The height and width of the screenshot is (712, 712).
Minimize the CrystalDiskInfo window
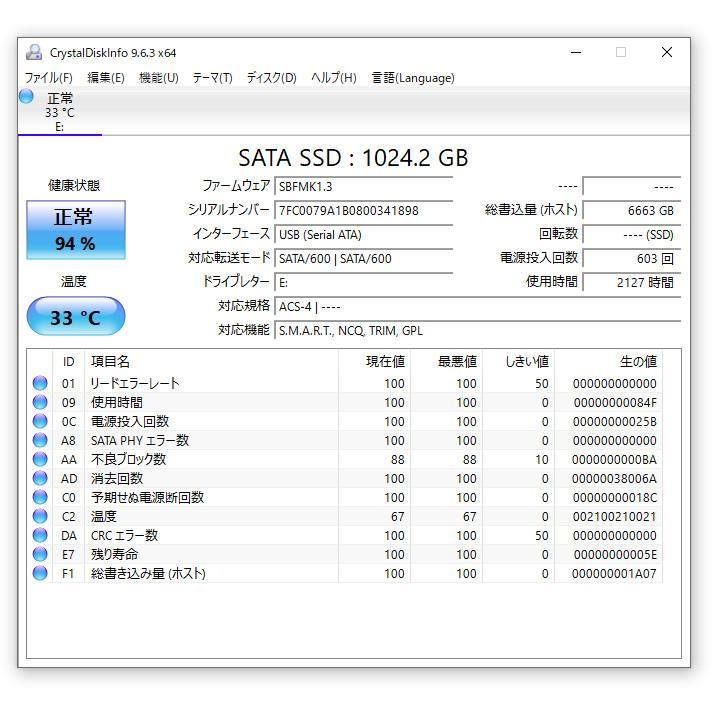tap(576, 53)
